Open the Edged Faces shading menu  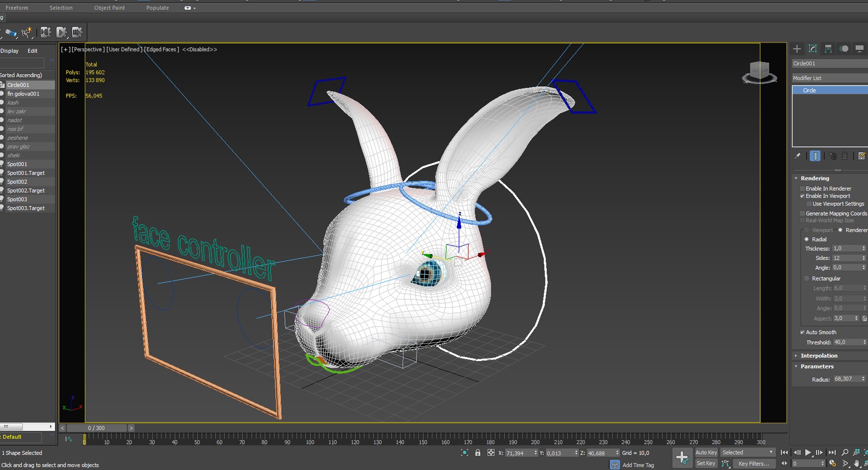(x=161, y=49)
